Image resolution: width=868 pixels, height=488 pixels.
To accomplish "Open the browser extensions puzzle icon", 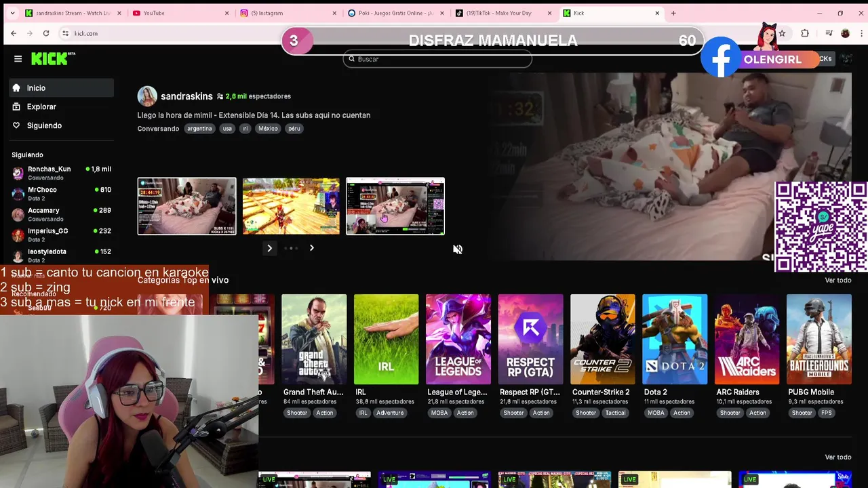I will [805, 33].
